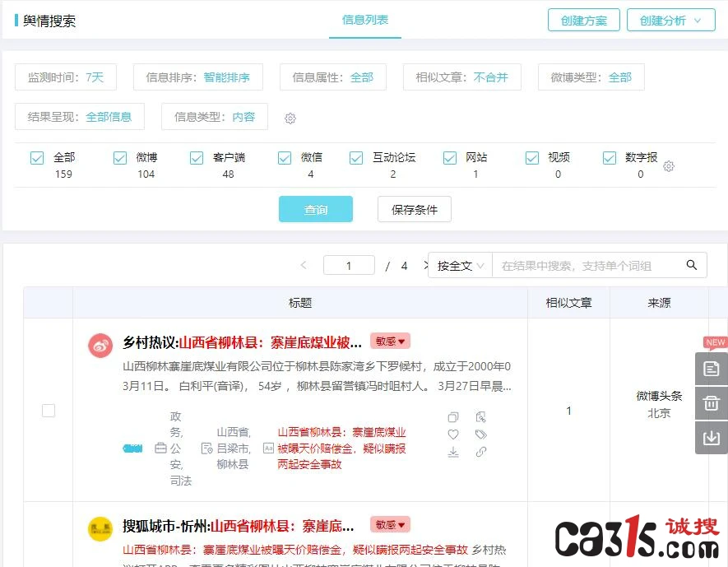Open 相似文章: 不合并 filter dropdown
Image resolution: width=728 pixels, height=567 pixels.
click(x=462, y=77)
